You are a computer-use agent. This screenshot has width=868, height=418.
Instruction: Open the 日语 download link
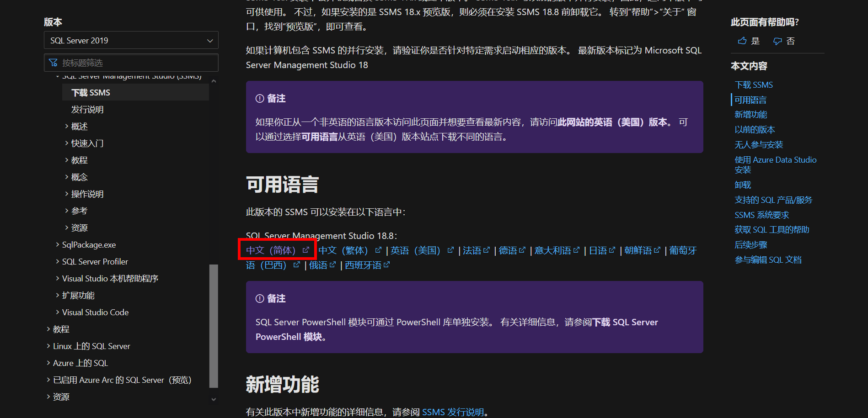(598, 250)
